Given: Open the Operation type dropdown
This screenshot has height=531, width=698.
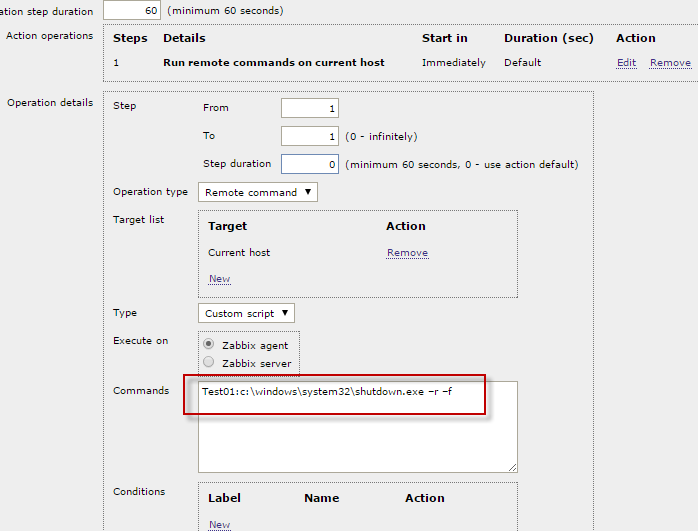Looking at the screenshot, I should (x=258, y=192).
